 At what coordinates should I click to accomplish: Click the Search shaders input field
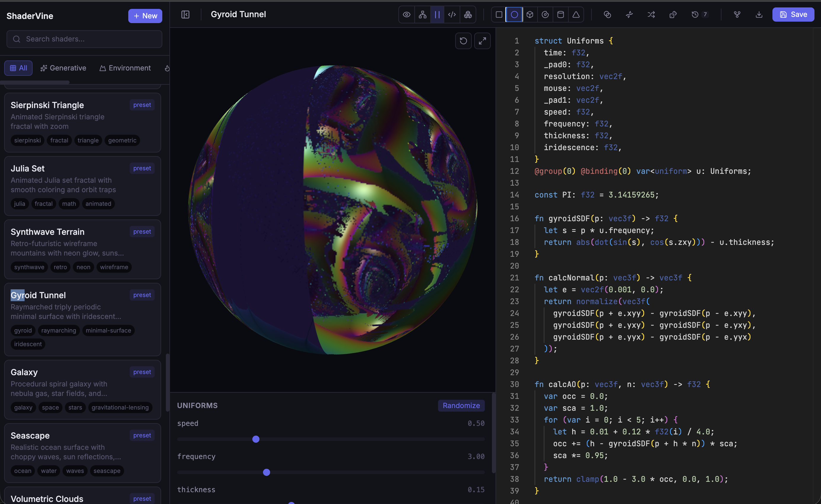click(x=84, y=39)
